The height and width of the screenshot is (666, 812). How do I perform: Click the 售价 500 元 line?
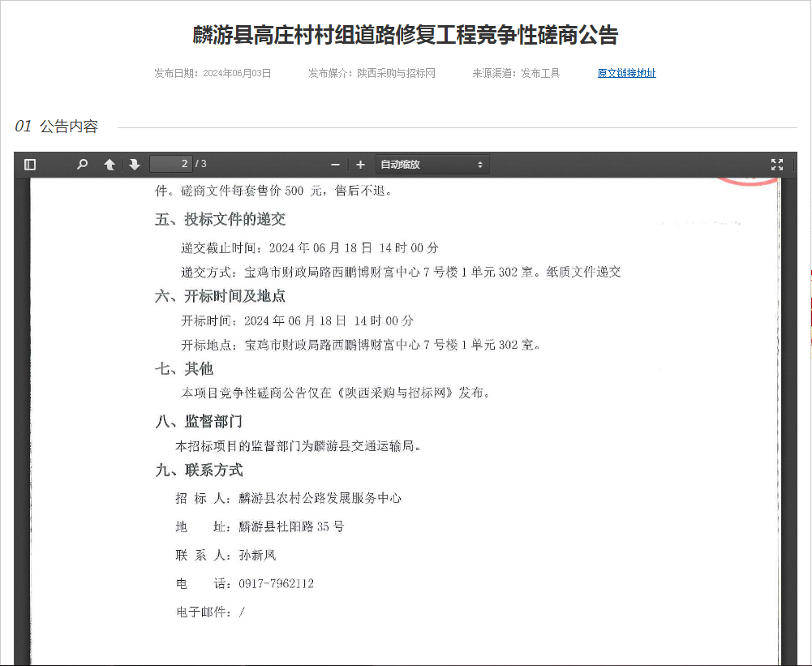[273, 191]
